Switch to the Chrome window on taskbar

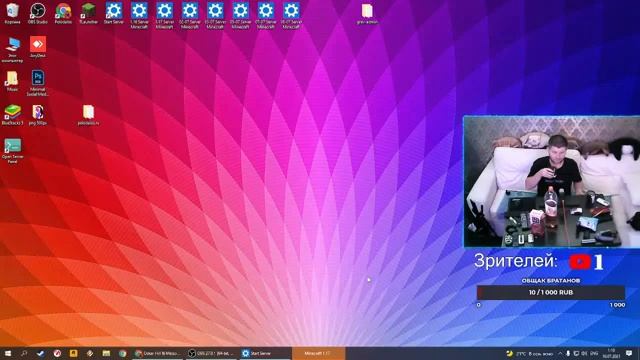(158, 353)
